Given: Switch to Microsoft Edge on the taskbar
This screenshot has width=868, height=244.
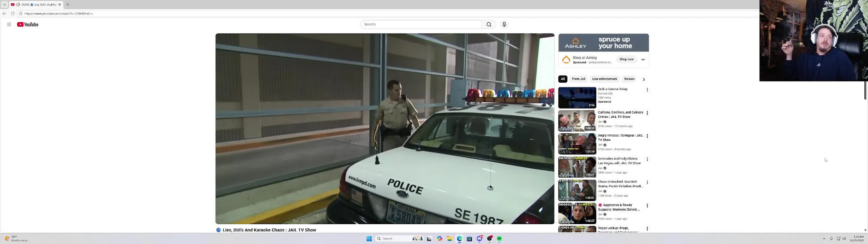Looking at the screenshot, I should click(x=459, y=239).
